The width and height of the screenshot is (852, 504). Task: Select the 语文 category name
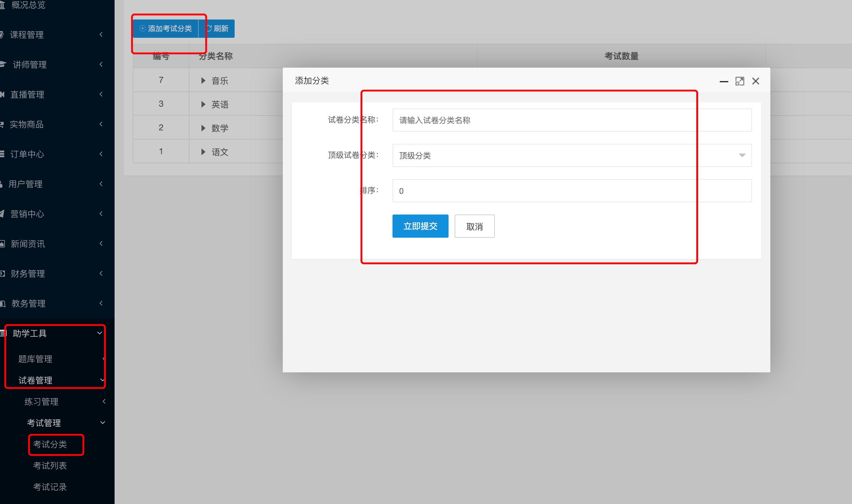(220, 152)
